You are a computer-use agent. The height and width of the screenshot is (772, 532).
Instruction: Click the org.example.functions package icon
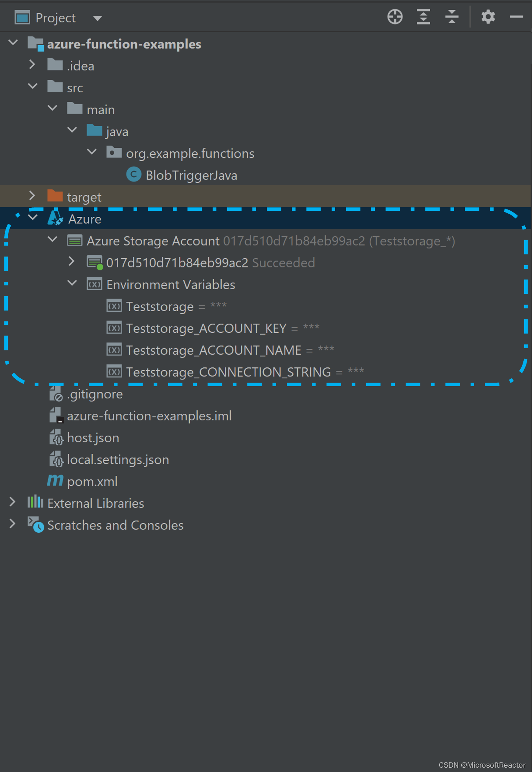click(x=114, y=152)
